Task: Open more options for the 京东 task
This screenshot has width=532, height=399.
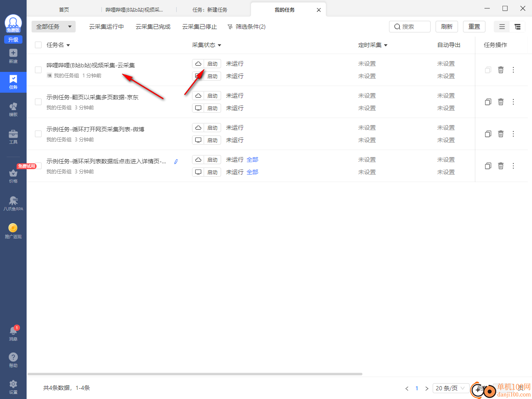Action: coord(513,102)
